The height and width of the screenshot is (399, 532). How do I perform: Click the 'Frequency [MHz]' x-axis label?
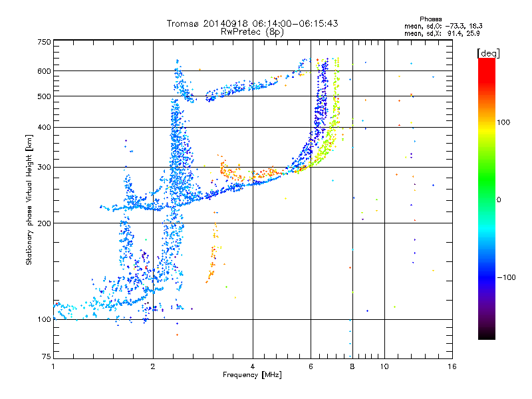tap(252, 375)
